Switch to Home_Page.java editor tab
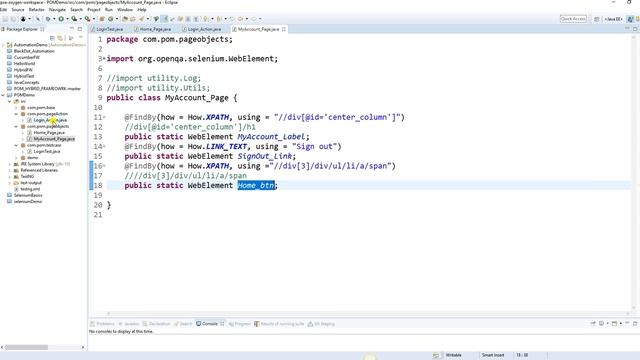The image size is (640, 360). [x=155, y=29]
